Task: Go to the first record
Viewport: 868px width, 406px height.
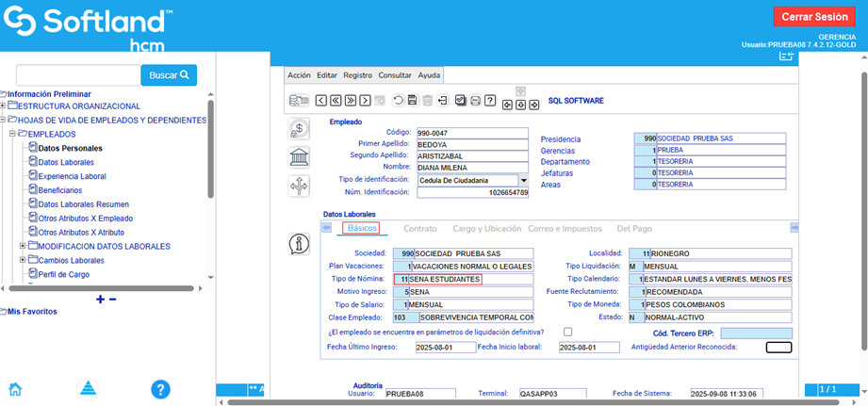Action: 321,101
